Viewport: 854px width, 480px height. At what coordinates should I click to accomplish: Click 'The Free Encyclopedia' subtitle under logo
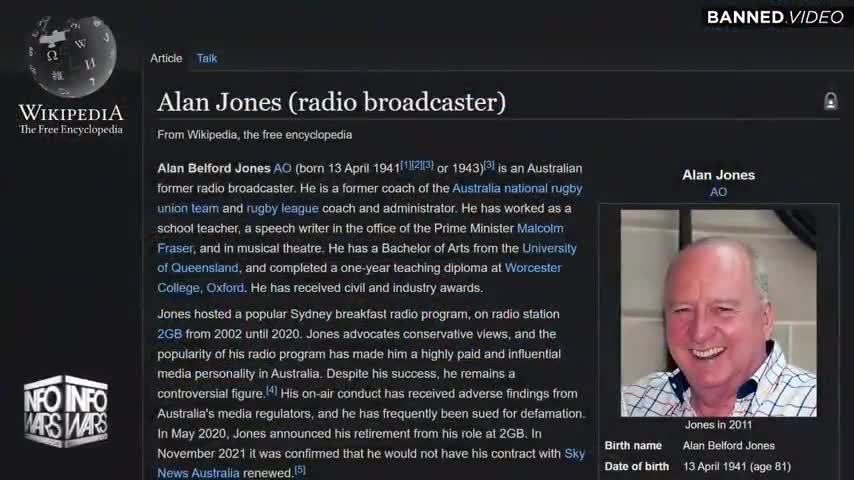(x=71, y=130)
